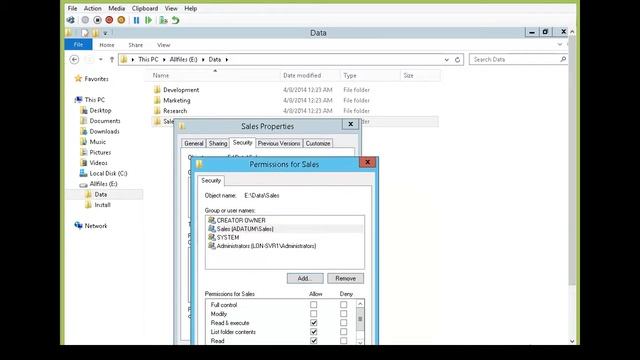Click the Checkpoint icon in VM toolbar

[163, 20]
